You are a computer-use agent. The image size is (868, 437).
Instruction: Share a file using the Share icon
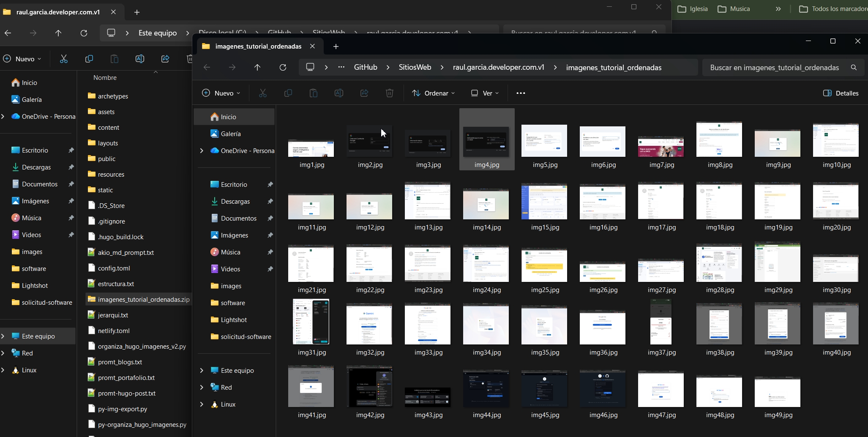pos(364,93)
